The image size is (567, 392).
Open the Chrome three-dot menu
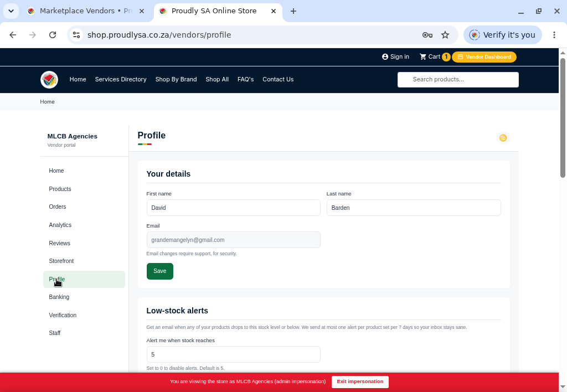point(554,35)
